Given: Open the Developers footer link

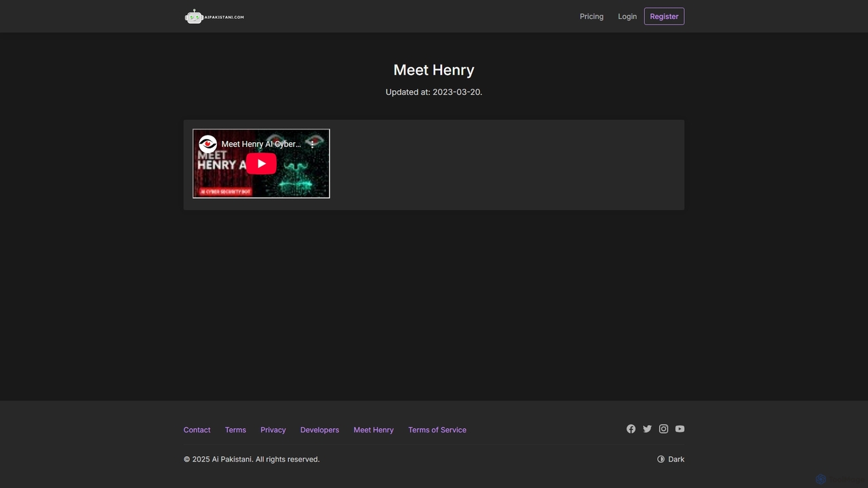Looking at the screenshot, I should coord(319,430).
